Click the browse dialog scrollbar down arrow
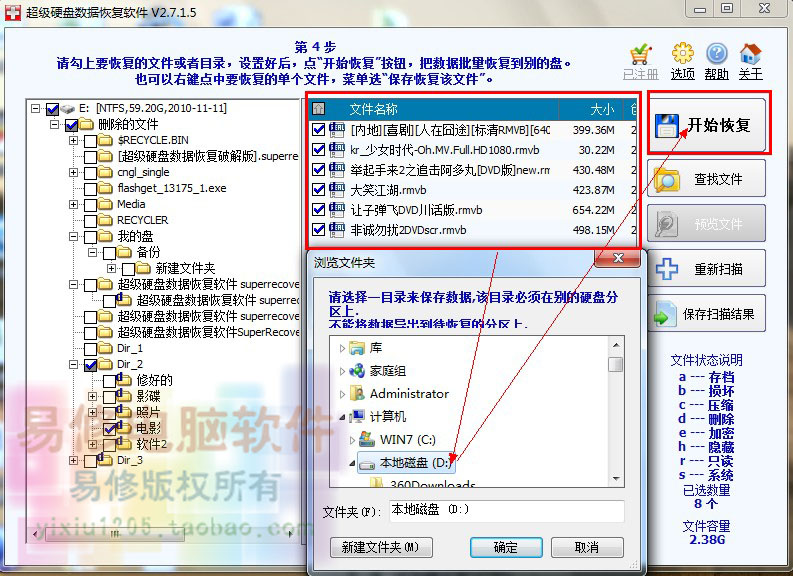 coord(615,478)
